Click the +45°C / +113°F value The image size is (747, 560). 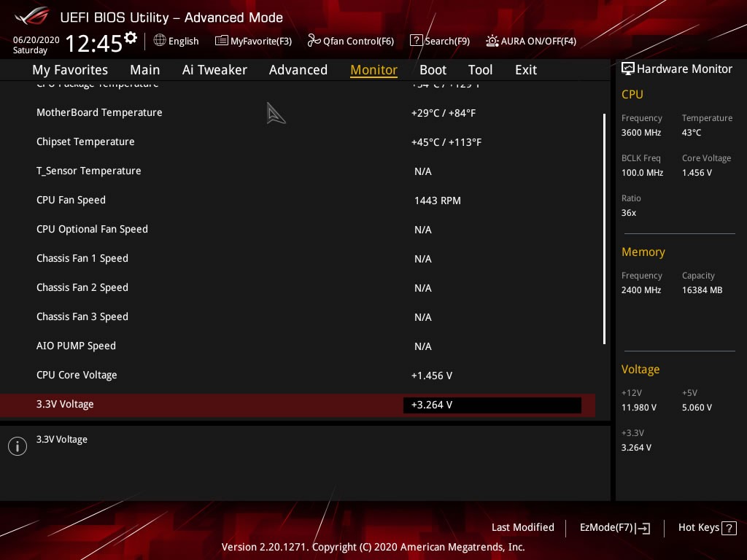click(x=446, y=142)
